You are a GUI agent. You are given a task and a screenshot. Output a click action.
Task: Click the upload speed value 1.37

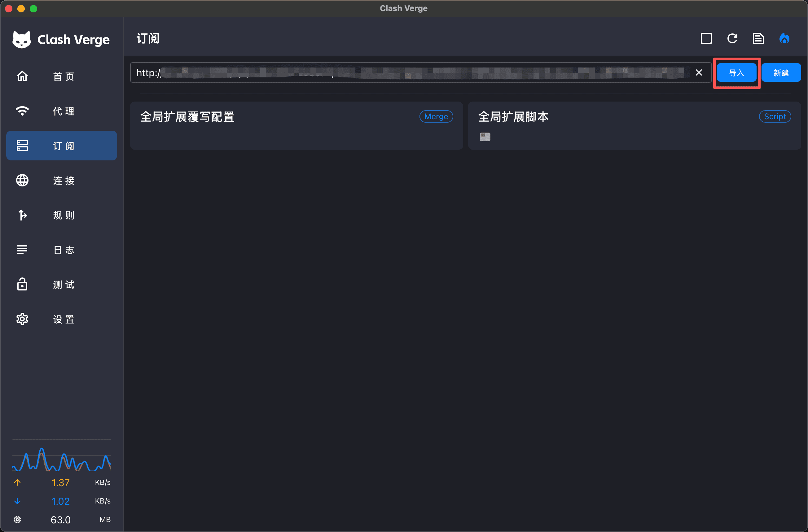[x=60, y=482]
